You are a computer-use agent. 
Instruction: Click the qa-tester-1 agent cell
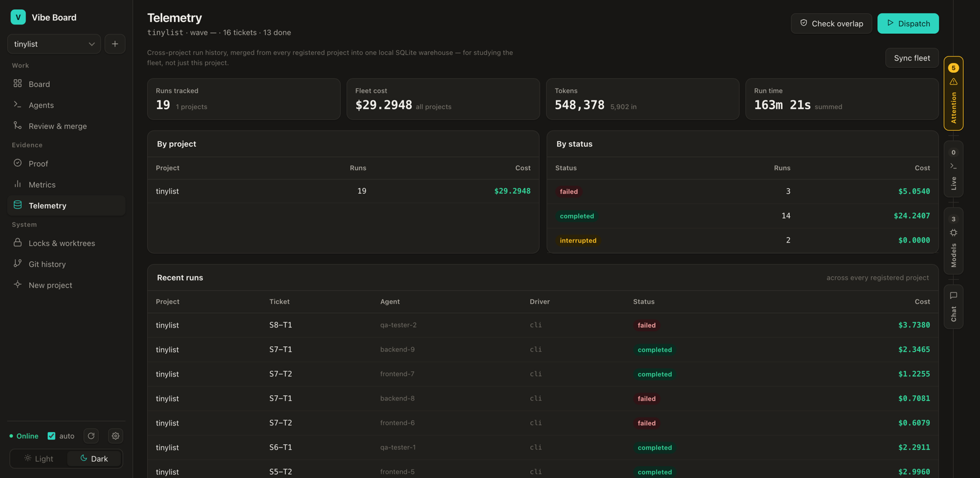click(x=398, y=448)
